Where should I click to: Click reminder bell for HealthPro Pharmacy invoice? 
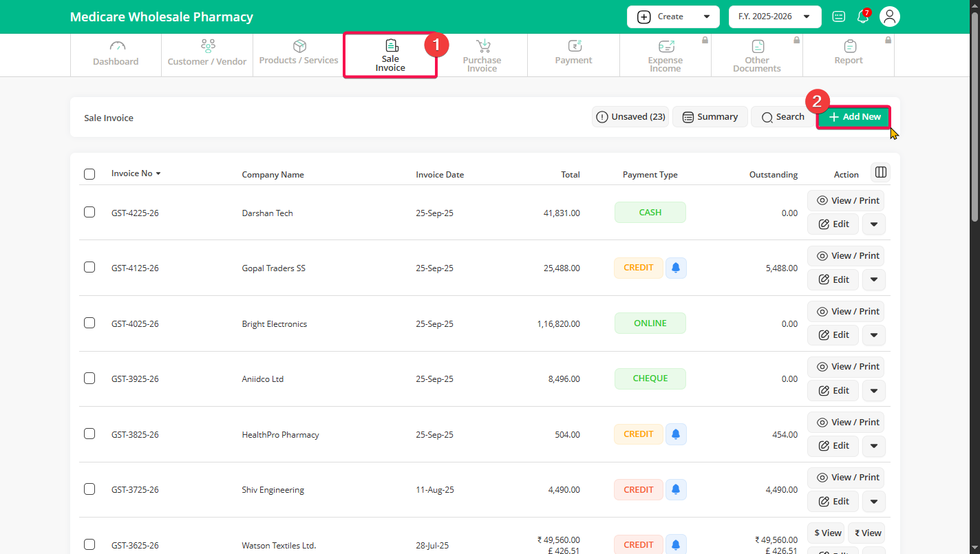(676, 434)
